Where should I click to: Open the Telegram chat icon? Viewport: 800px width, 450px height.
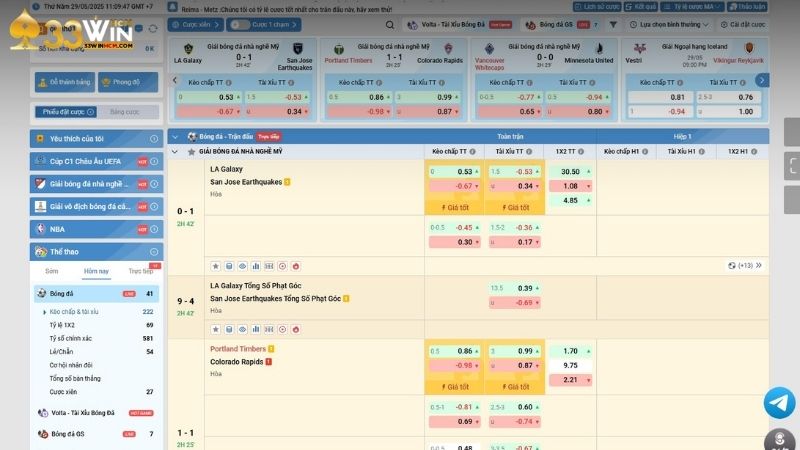tap(779, 403)
